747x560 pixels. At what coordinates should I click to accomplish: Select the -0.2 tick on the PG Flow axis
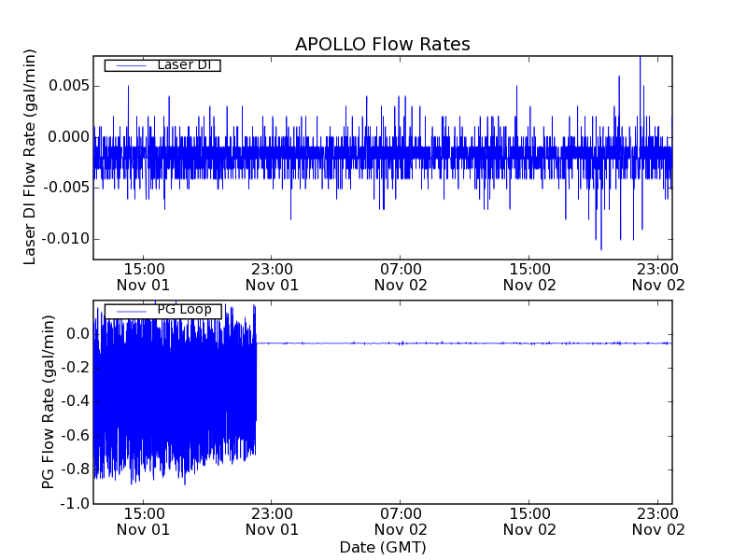pos(76,368)
